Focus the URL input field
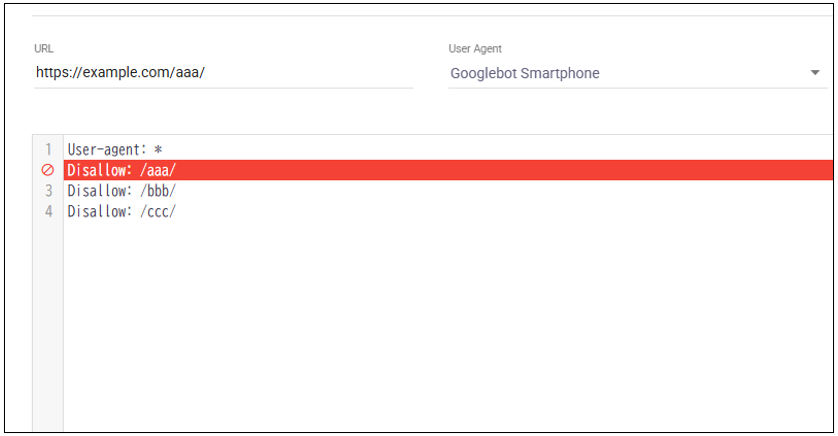 click(222, 73)
